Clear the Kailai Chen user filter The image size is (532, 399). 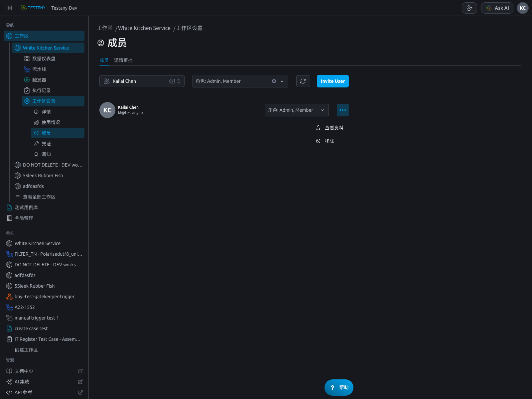pos(172,81)
